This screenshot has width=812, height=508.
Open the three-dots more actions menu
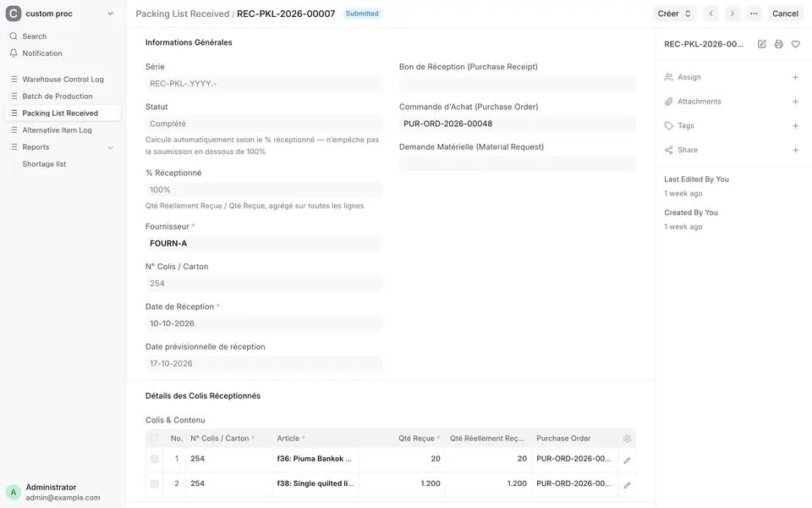click(754, 14)
